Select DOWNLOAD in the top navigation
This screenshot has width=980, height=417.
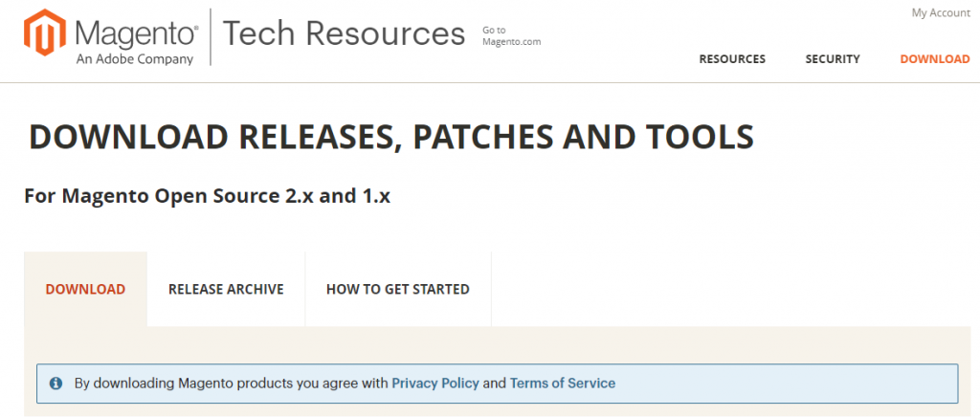click(934, 59)
